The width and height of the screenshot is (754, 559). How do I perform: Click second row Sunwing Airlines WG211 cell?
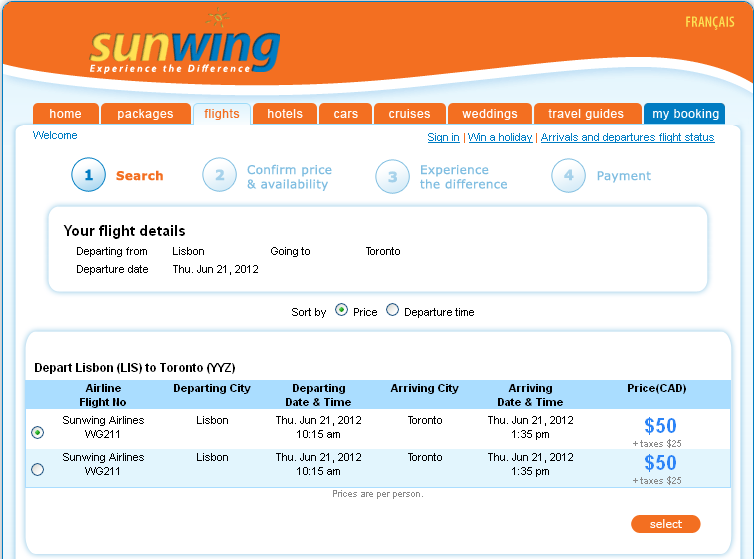103,464
